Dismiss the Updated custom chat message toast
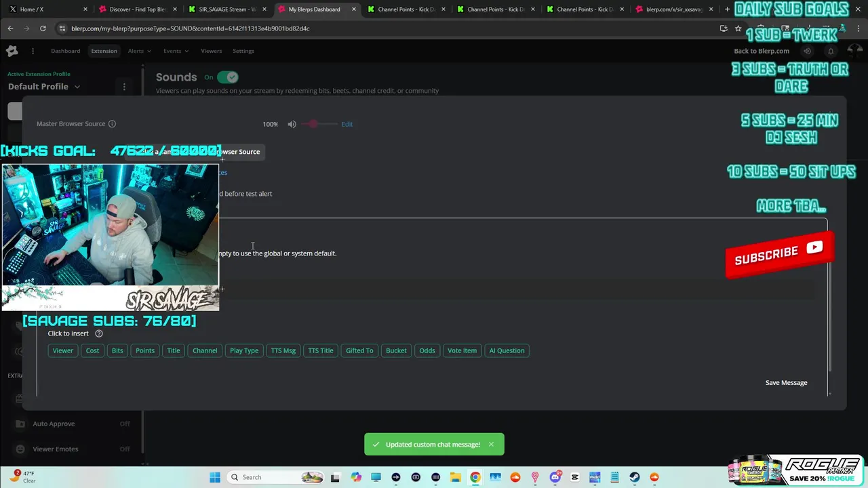This screenshot has height=488, width=868. 491,445
